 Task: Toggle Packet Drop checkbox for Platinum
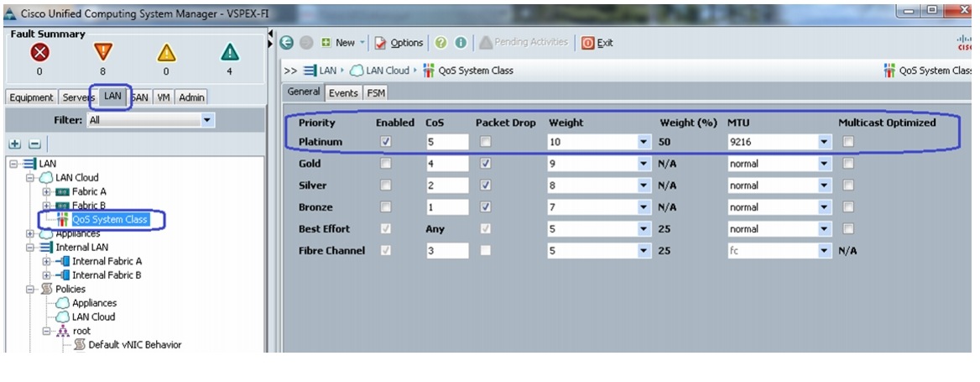pos(485,142)
